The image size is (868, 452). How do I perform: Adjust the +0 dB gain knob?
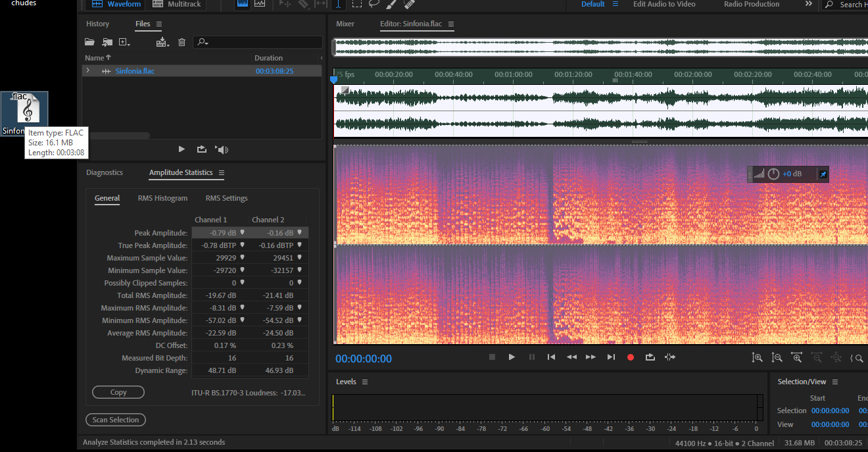(773, 174)
